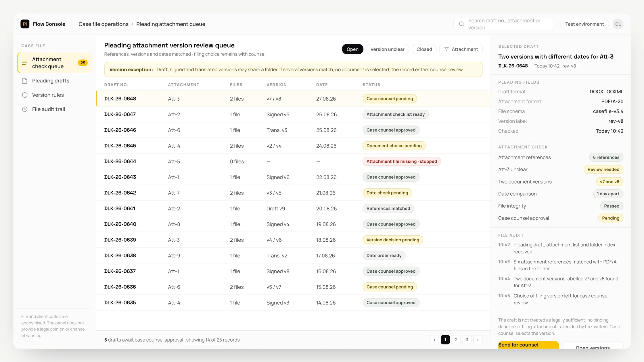
Task: Select draft row DLK-26-0637
Action: pos(293,271)
